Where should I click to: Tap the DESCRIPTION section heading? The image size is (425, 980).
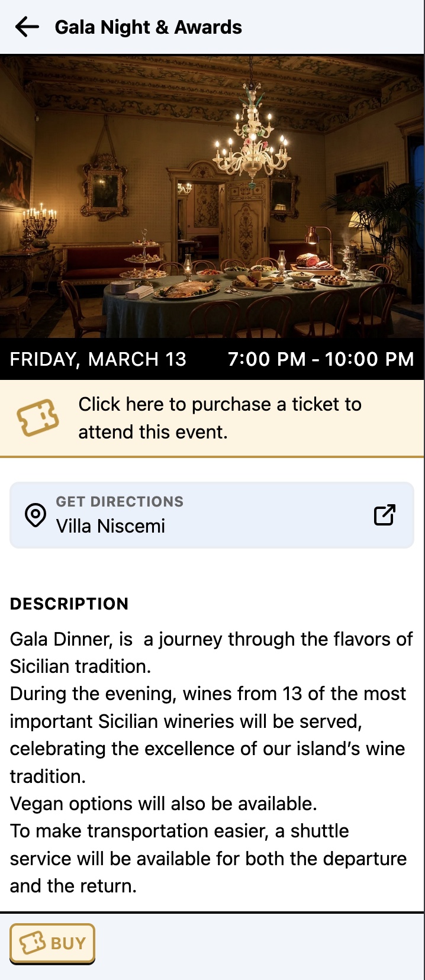(69, 604)
